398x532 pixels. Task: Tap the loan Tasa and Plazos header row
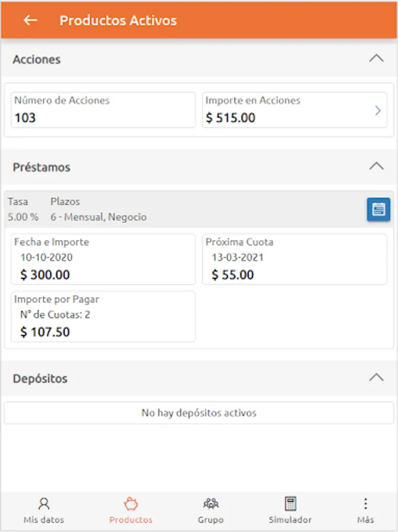tap(177, 209)
